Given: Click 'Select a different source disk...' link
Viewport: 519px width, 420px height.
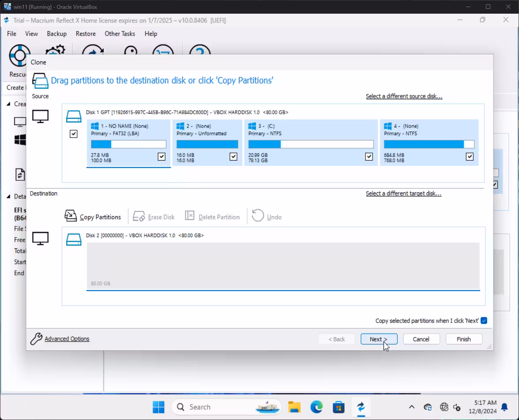Looking at the screenshot, I should pos(404,96).
